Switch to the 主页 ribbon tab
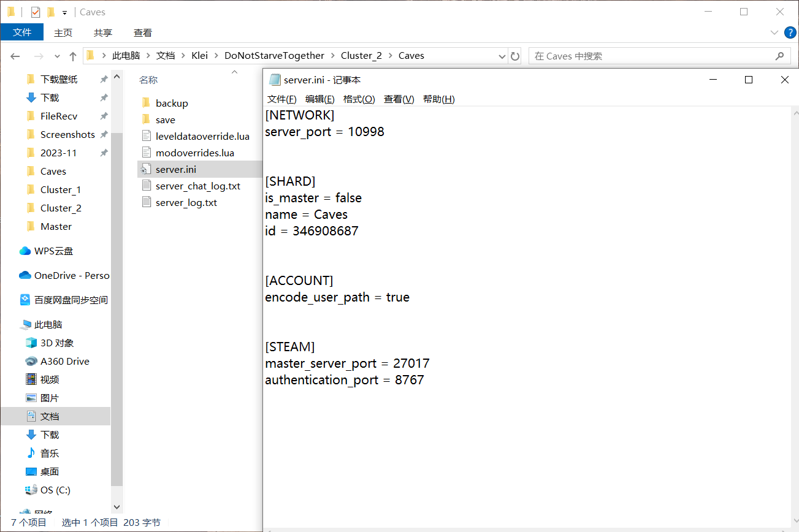 point(63,32)
